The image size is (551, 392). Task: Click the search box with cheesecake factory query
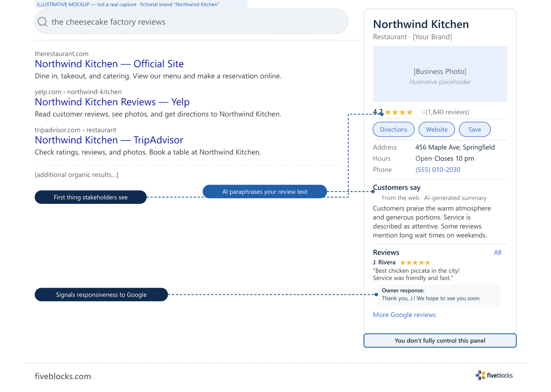click(x=191, y=22)
